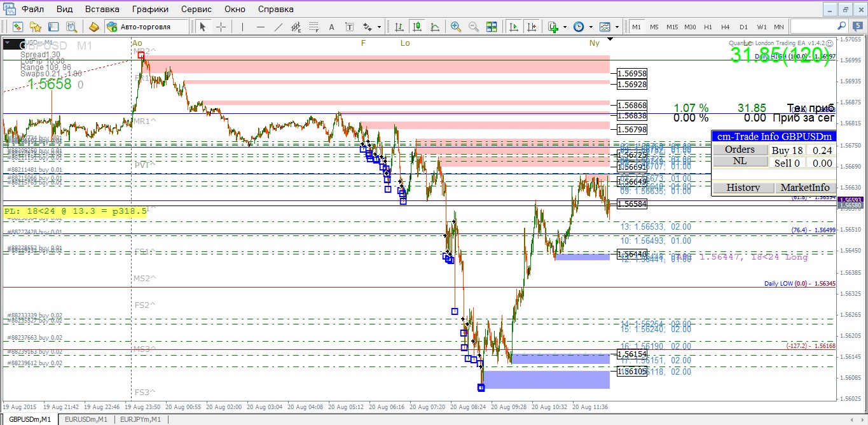Toggle chart shift
The width and height of the screenshot is (868, 425).
pyautogui.click(x=531, y=27)
